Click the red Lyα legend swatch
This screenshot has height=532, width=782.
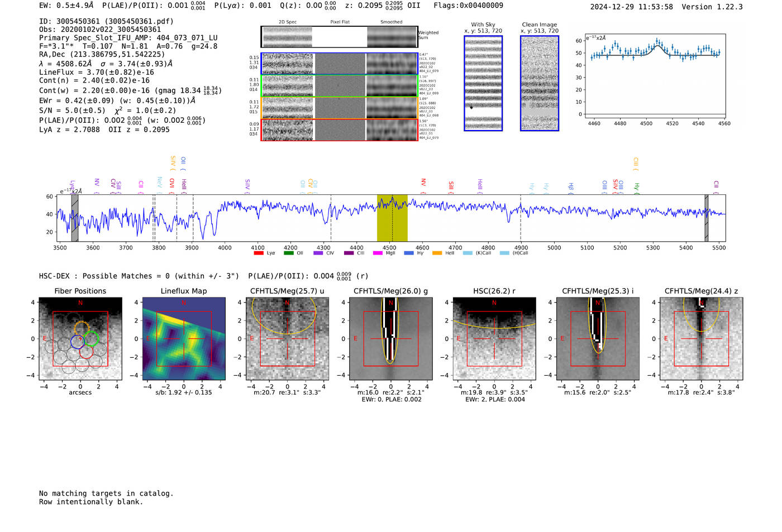[x=259, y=253]
